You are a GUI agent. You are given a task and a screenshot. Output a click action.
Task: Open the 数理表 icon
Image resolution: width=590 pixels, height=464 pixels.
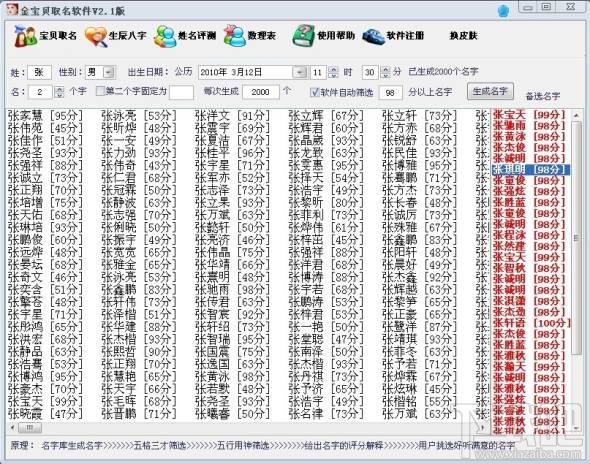(234, 36)
